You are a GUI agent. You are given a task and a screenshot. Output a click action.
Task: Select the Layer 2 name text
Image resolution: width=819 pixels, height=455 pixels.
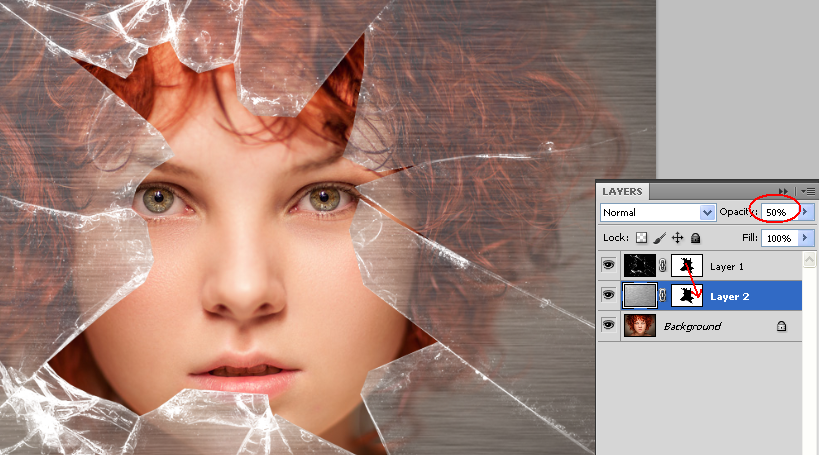pos(730,296)
